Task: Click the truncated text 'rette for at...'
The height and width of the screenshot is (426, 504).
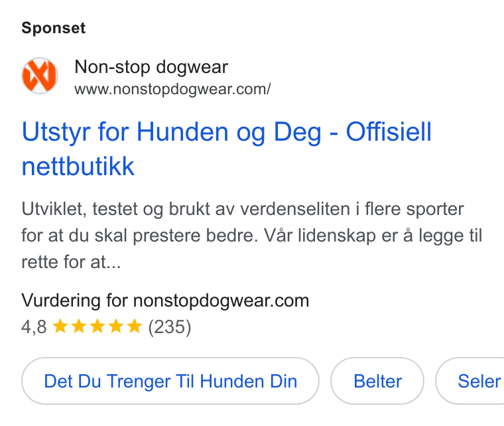Action: click(x=72, y=262)
